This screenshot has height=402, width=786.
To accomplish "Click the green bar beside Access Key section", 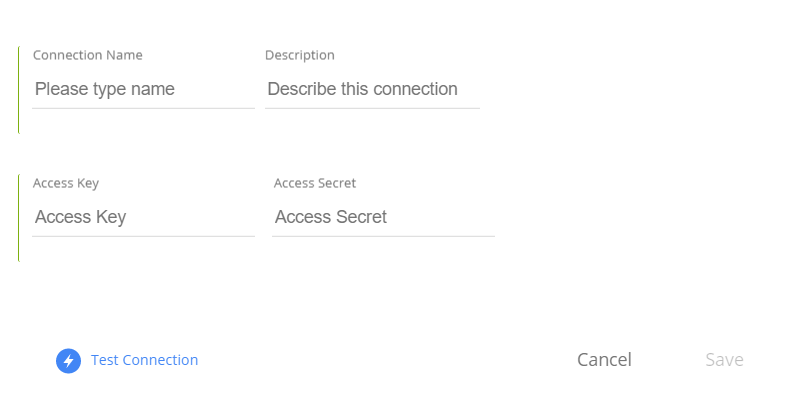I will [19, 218].
